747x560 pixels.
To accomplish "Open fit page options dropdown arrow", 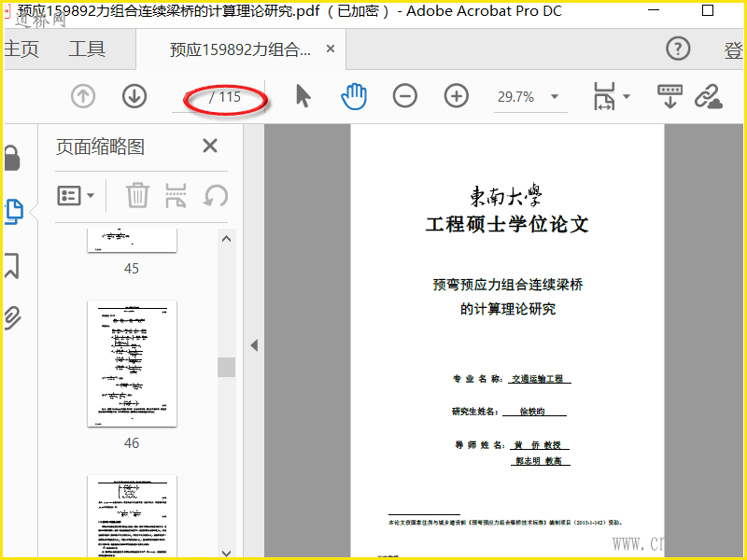I will click(x=627, y=96).
